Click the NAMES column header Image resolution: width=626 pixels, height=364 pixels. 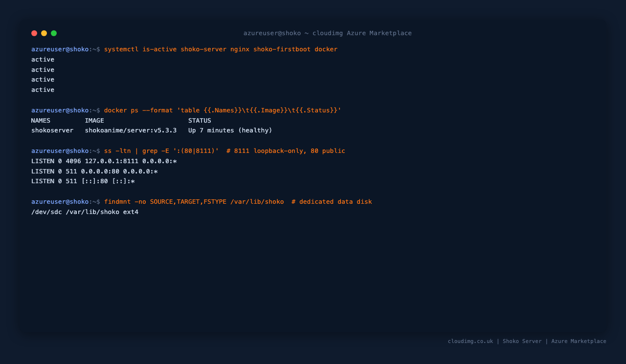[41, 121]
